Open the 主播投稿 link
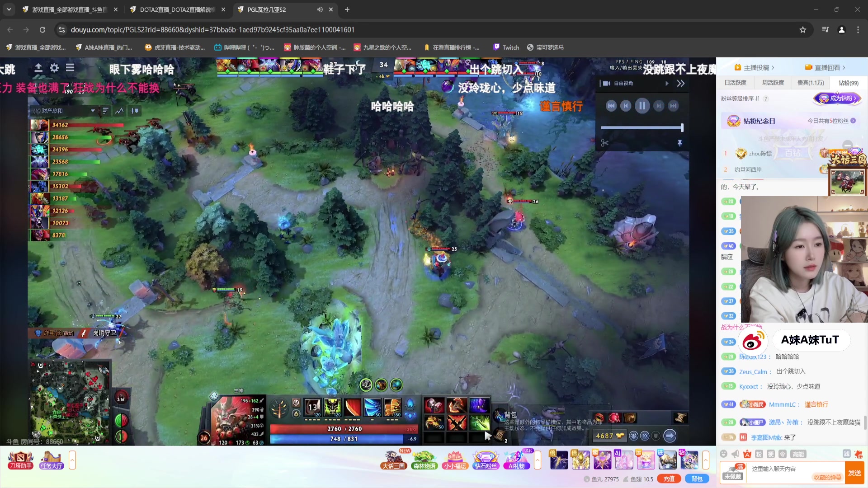 point(755,68)
